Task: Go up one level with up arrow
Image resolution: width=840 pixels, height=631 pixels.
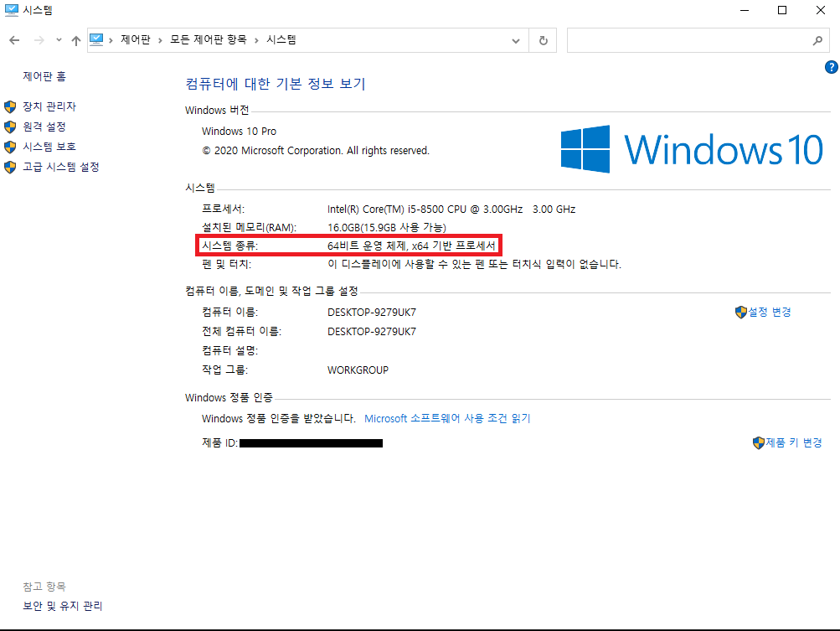Action: click(76, 40)
